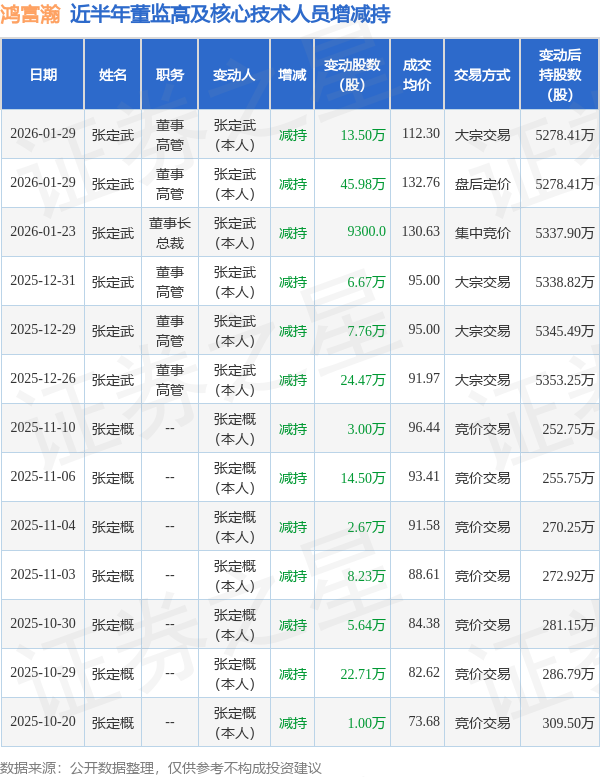Click holdings value 286.79万
The width and height of the screenshot is (600, 777).
(x=568, y=674)
